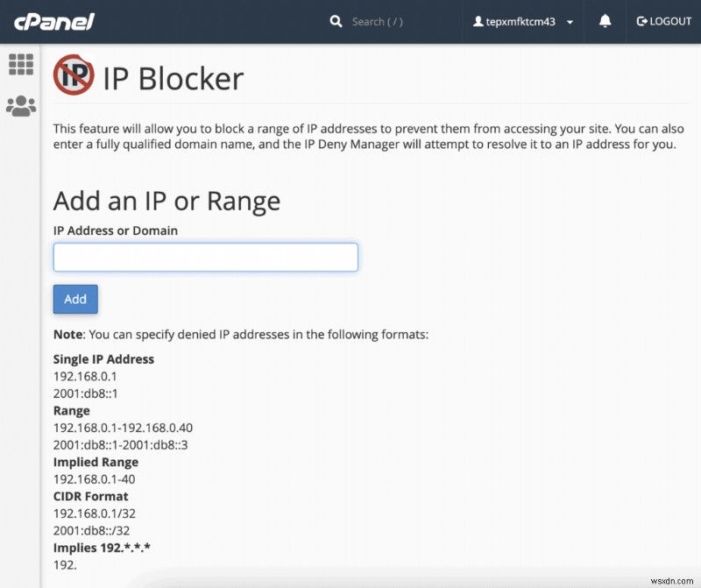Select the 2001:db8::1 IPv6 example

click(85, 393)
